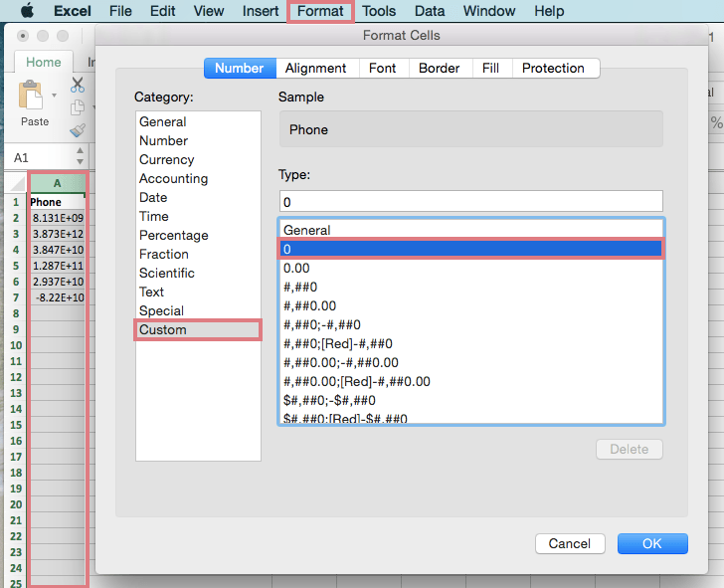Click cell containing 2.937E+10
This screenshot has height=588, width=724.
click(58, 282)
